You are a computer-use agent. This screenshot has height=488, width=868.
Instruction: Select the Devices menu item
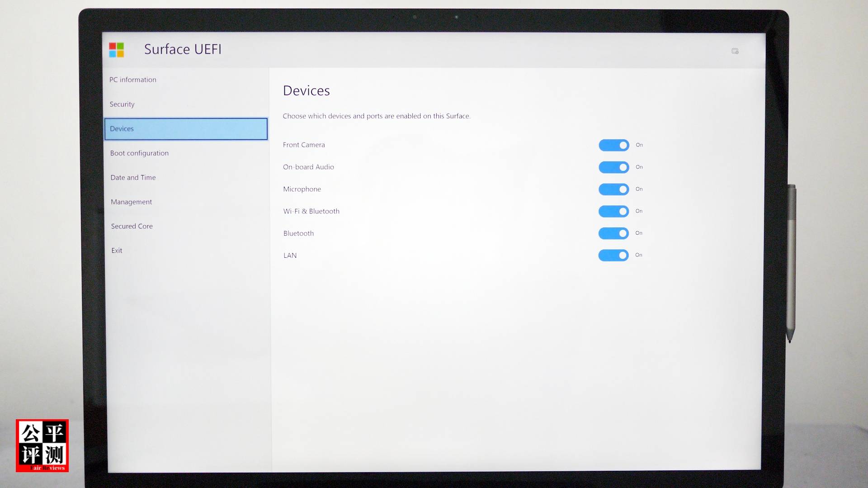[186, 129]
